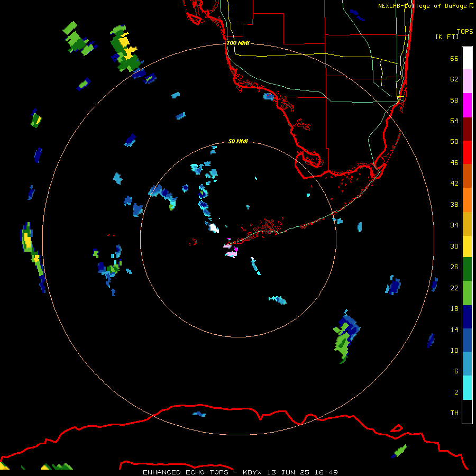Click the "NEXLAB-College of DuPage" credit text
476x476 pixels.
click(x=422, y=6)
